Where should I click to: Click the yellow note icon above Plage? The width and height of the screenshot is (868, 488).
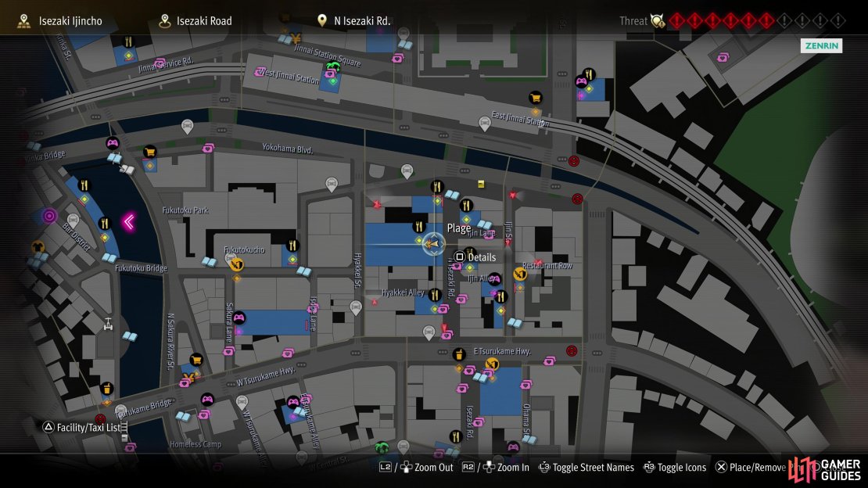point(481,184)
